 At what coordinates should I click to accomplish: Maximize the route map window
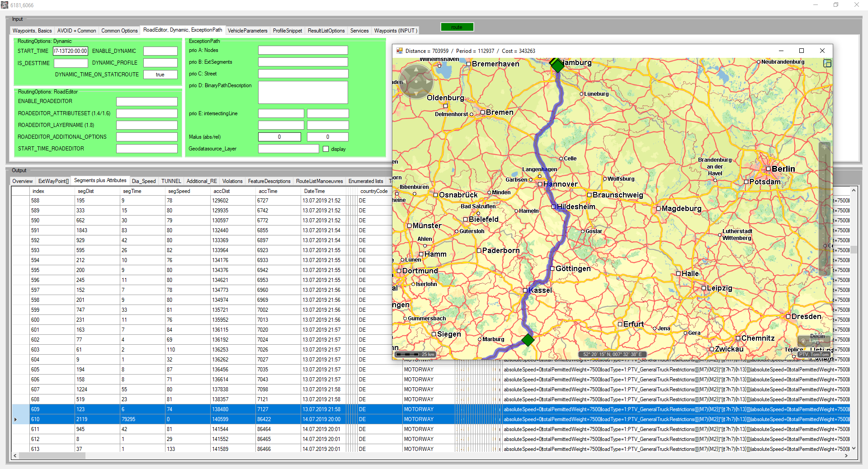coord(801,51)
